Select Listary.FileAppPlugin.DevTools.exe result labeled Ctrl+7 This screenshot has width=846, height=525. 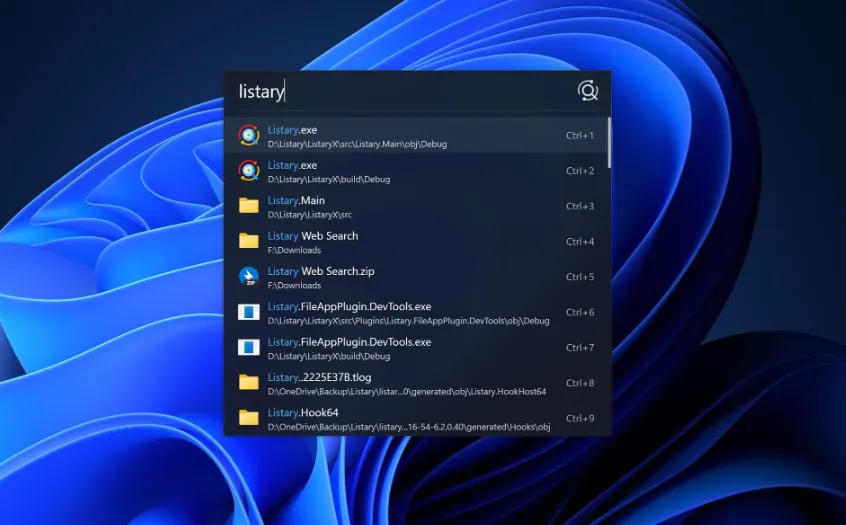click(415, 347)
